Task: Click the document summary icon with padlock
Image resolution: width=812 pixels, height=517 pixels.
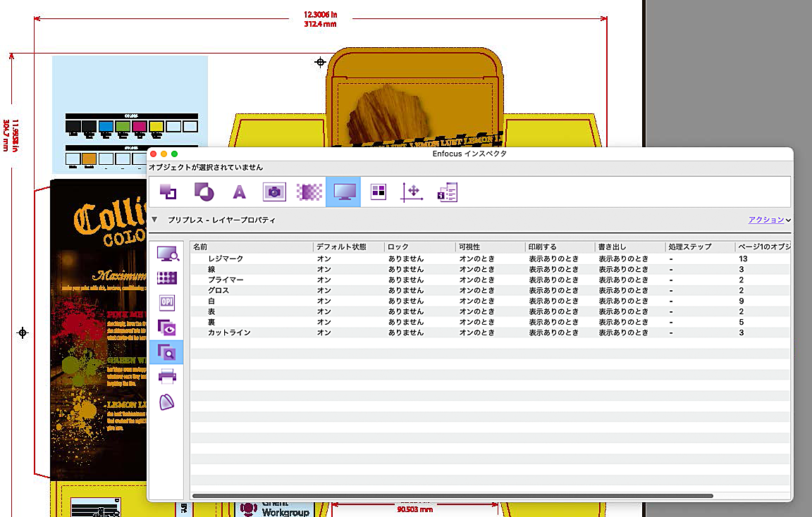Action: point(448,192)
